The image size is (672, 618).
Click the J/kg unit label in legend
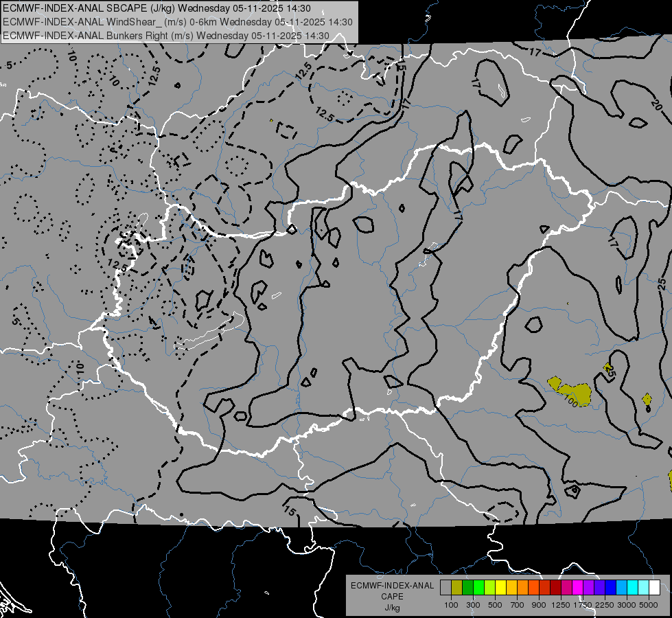pyautogui.click(x=392, y=608)
